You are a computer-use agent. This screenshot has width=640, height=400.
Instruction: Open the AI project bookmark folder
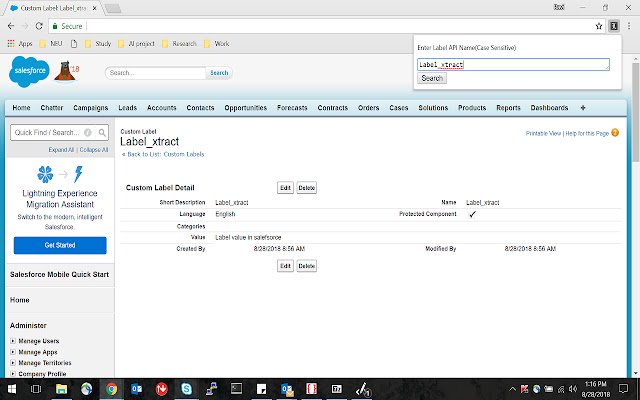[136, 44]
